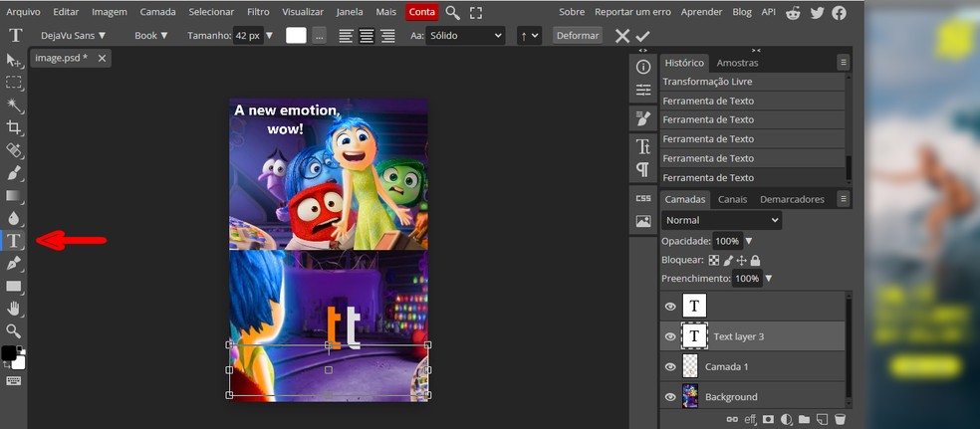
Task: Toggle the on-screen keyboard icon
Action: (14, 381)
